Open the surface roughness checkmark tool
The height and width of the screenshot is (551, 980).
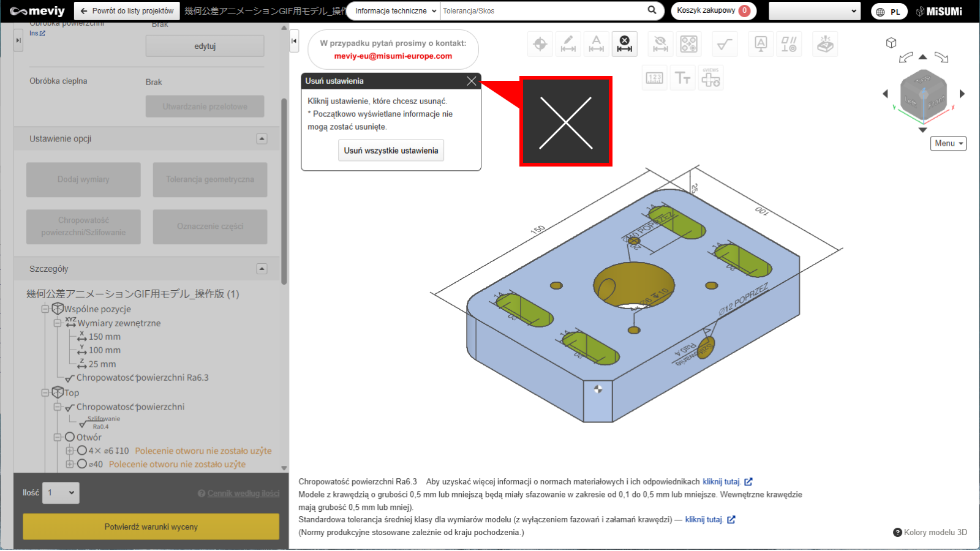pos(725,44)
